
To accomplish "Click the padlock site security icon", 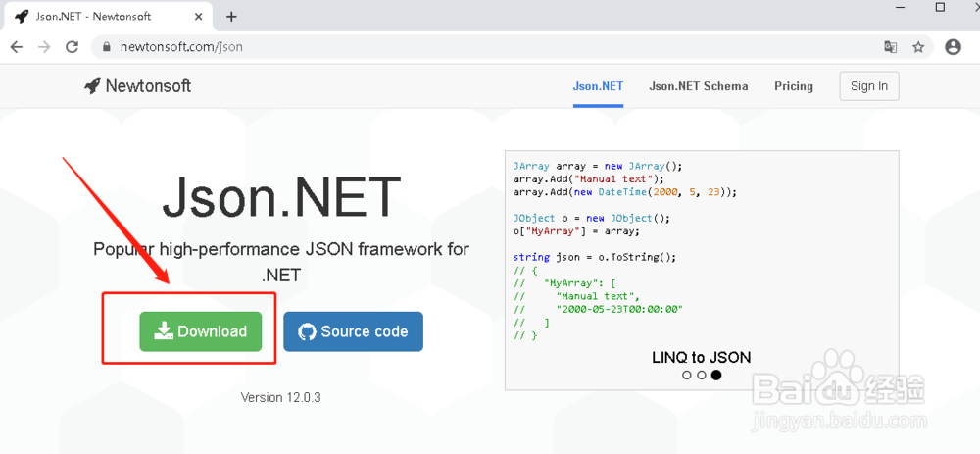I will (106, 47).
